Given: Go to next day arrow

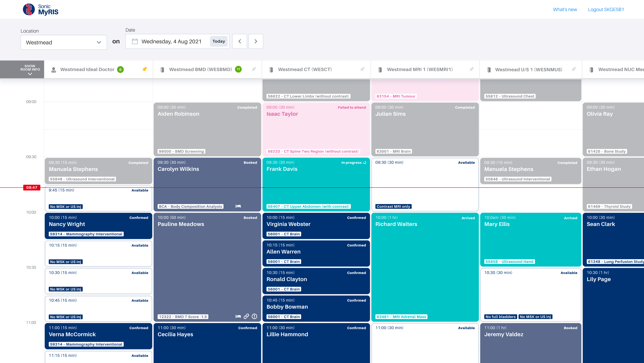Looking at the screenshot, I should (x=256, y=41).
